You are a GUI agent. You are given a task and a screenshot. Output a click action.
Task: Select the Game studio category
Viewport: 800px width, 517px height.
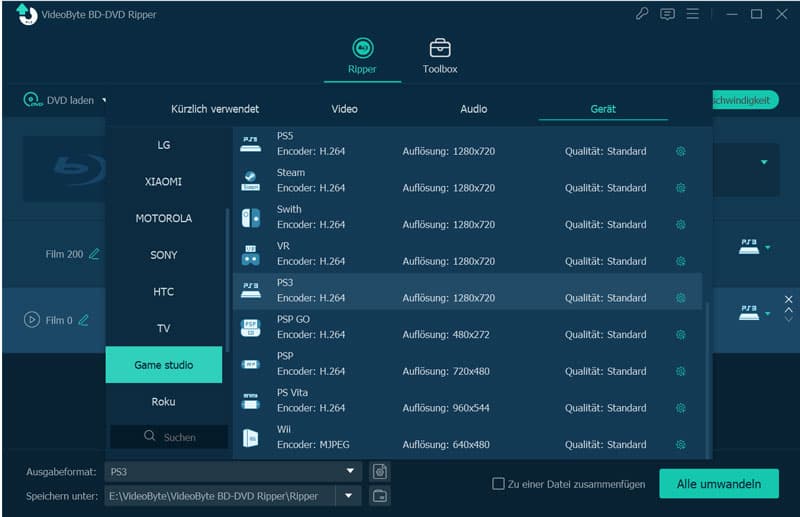164,365
